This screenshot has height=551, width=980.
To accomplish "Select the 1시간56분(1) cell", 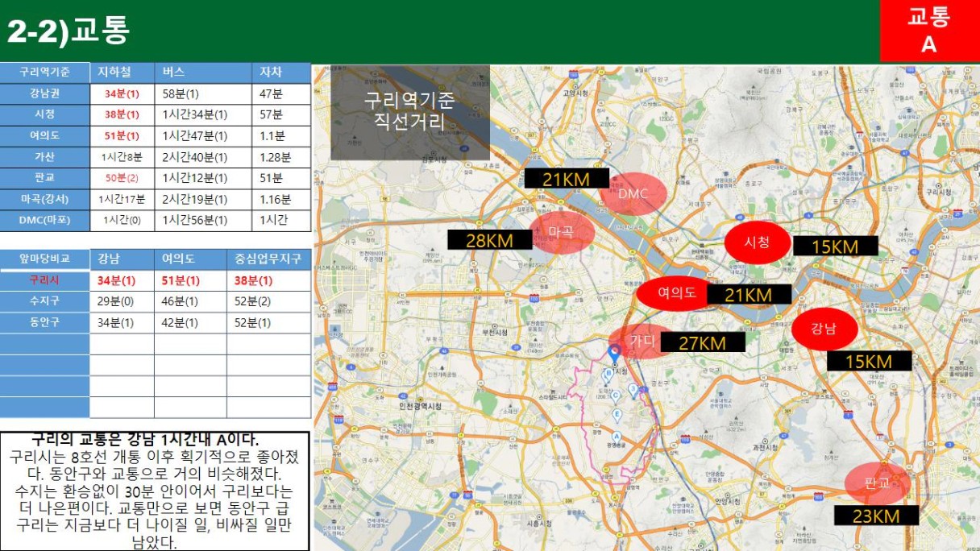I will (202, 220).
